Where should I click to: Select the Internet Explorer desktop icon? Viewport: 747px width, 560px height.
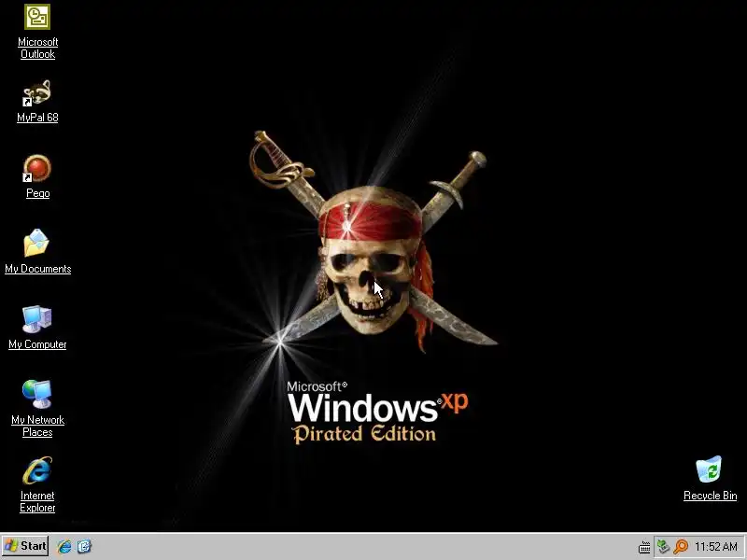37,470
